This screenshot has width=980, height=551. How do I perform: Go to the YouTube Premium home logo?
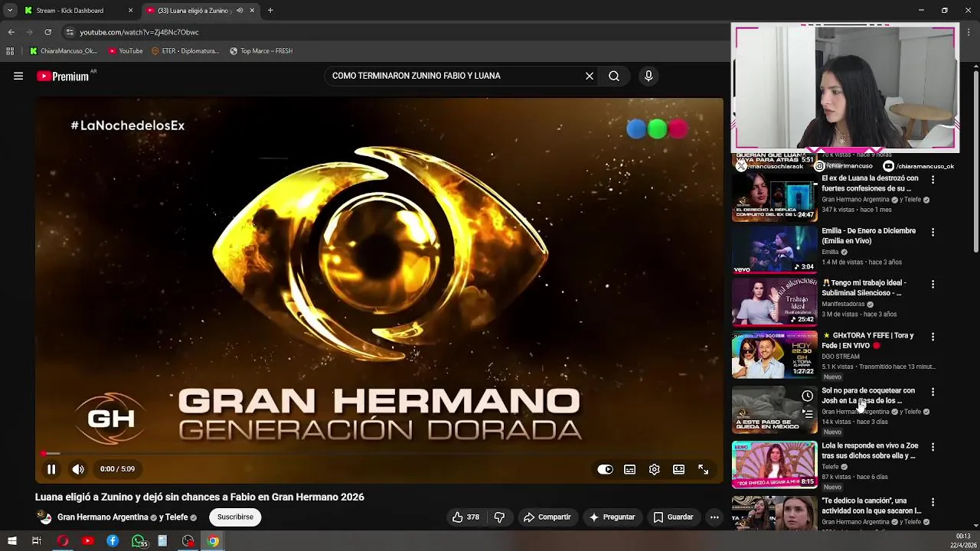tap(63, 76)
